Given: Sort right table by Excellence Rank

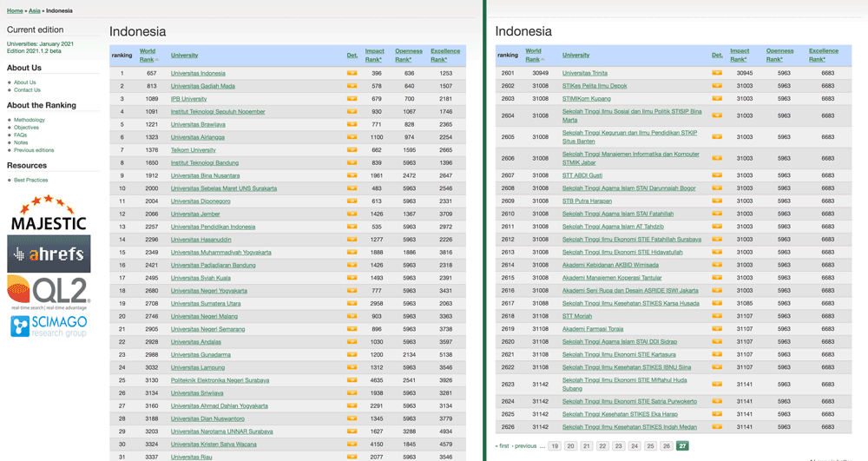Looking at the screenshot, I should [x=824, y=55].
